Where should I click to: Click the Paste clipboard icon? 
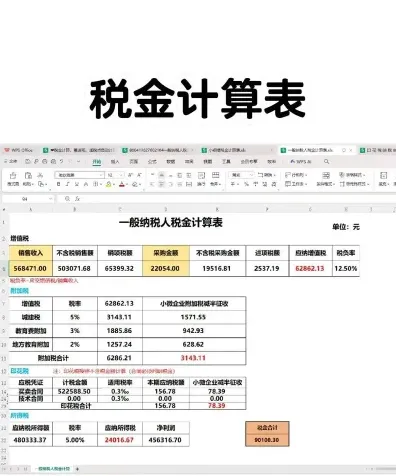tap(28, 175)
